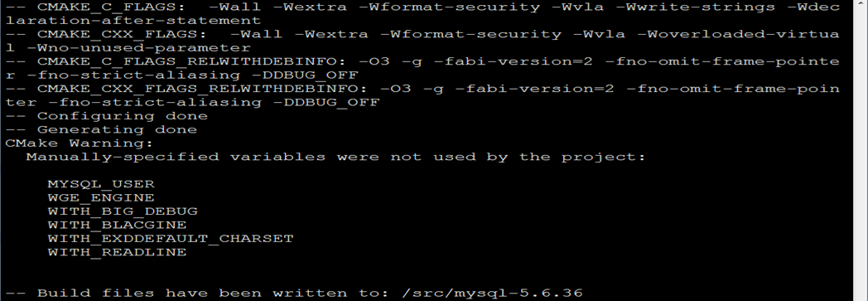
Task: Click the WITH_EXDDEFAULT_CHARSET variable text
Action: [171, 238]
